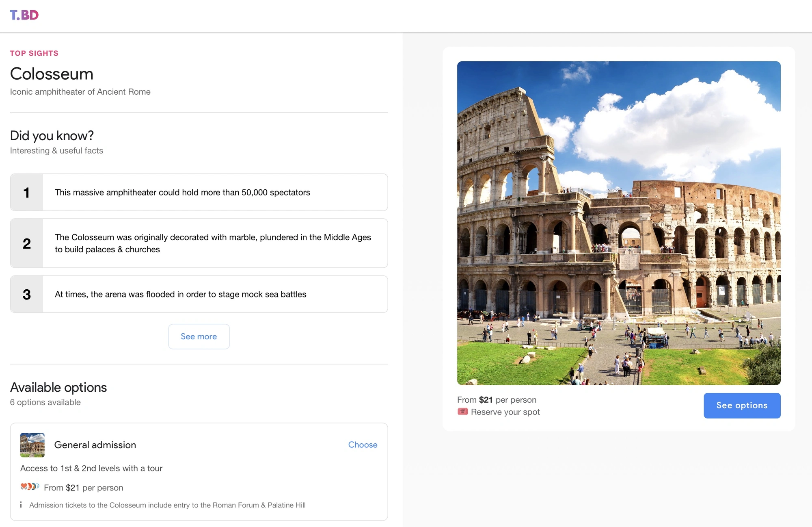
Task: Click the large Colosseum photo
Action: tap(619, 223)
